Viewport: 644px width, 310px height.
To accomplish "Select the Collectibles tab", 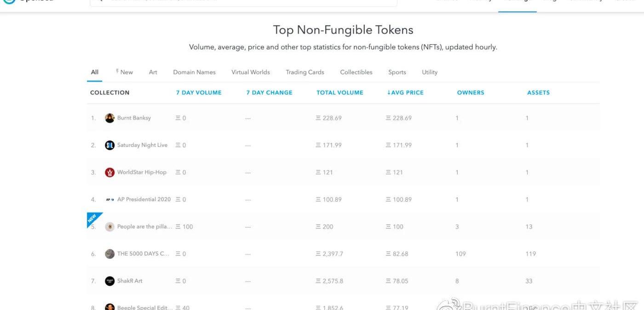I will pos(356,72).
